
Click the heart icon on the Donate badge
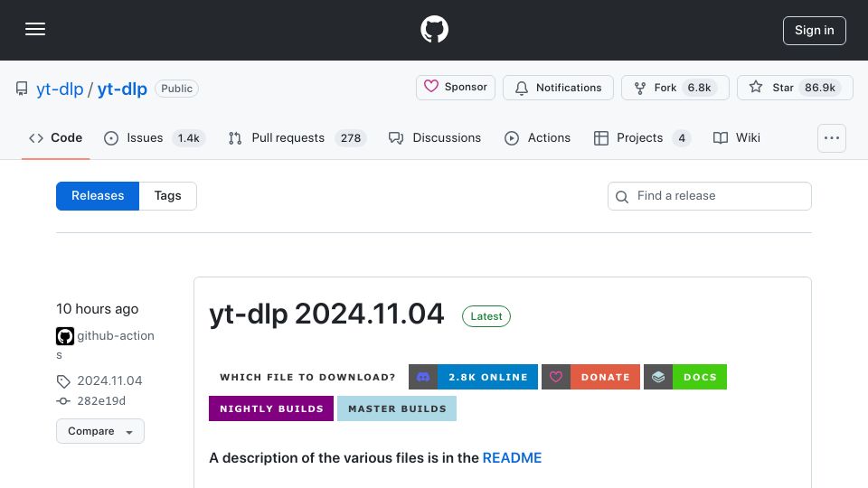556,377
